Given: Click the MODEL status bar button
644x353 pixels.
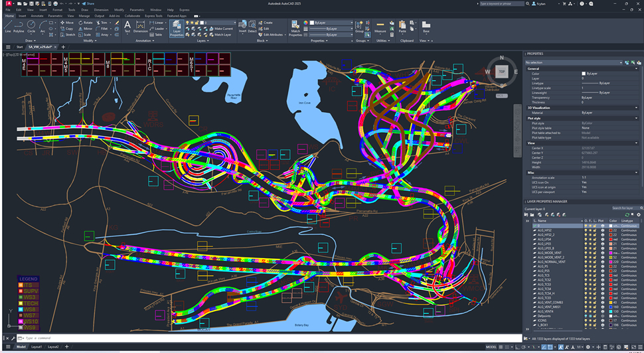Looking at the screenshot, I should (x=491, y=347).
